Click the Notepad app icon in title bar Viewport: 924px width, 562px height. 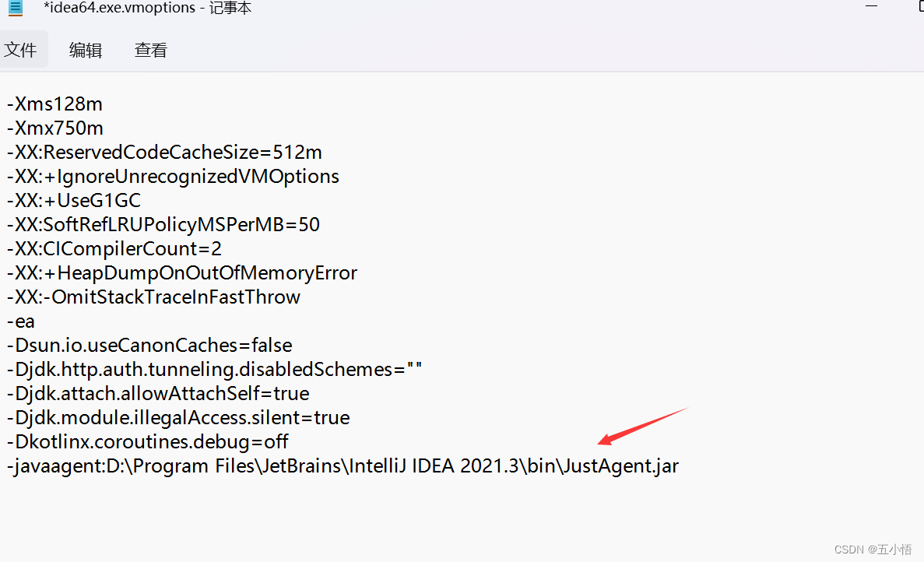point(16,7)
